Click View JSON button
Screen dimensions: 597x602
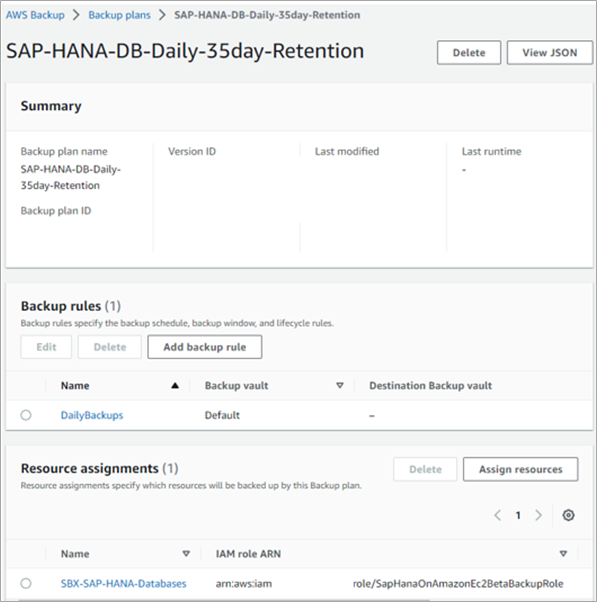[550, 53]
